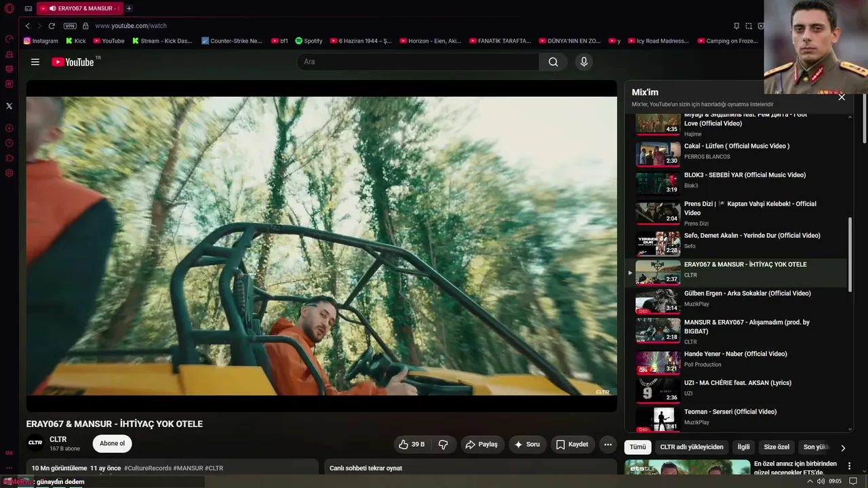Open history clock icon in Opera sidebar
The image size is (868, 488).
coord(9,143)
